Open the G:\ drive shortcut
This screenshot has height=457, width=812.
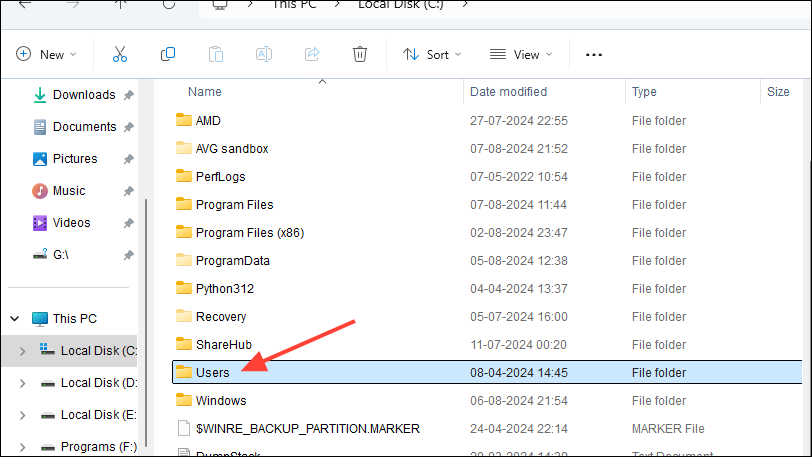click(51, 255)
